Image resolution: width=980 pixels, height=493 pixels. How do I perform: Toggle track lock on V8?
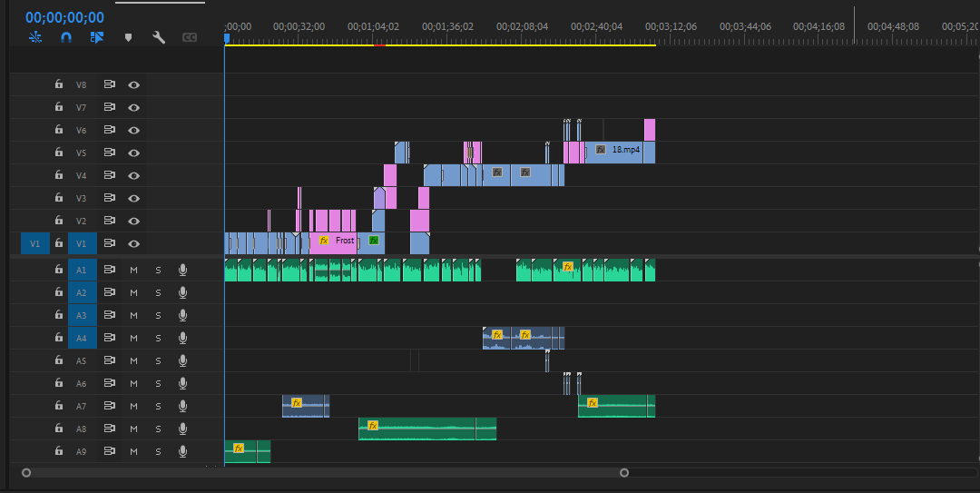tap(59, 84)
